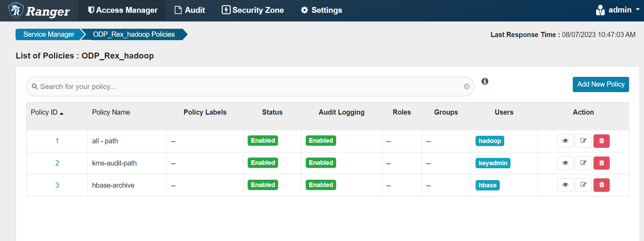Focus the policy search field
Screen dimensions: 644x241
[250, 87]
